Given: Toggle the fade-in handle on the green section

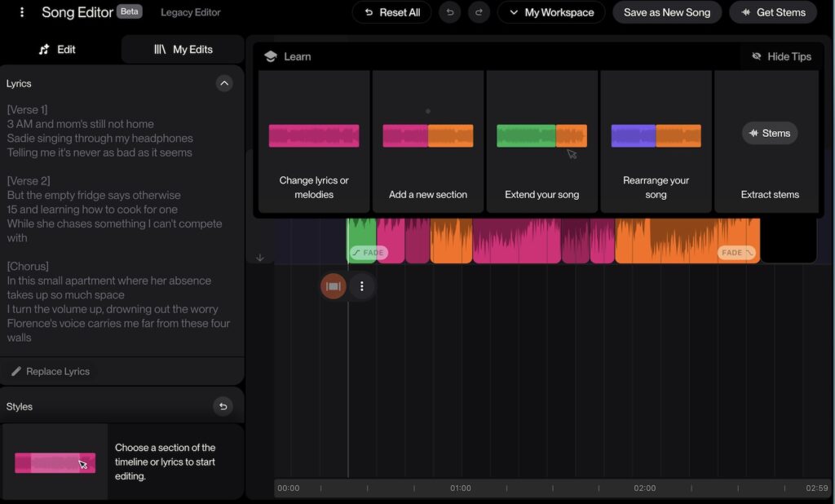Looking at the screenshot, I should 368,253.
